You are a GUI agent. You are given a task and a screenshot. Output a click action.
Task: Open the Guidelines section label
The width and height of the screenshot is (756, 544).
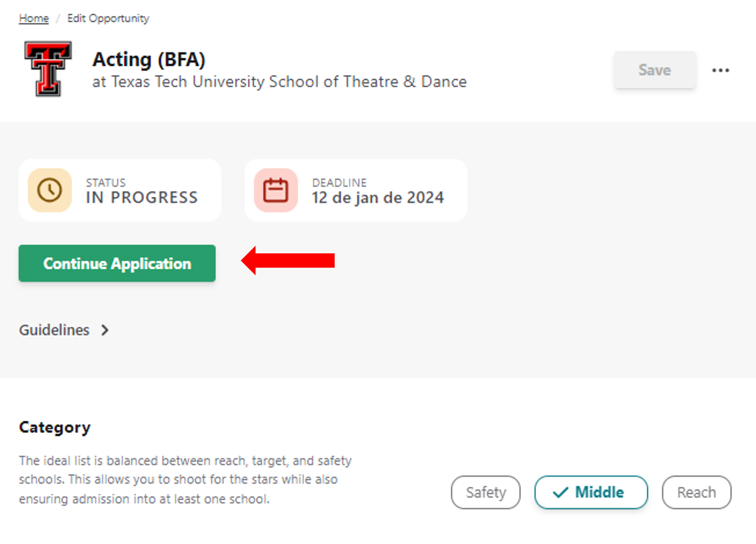coord(54,330)
